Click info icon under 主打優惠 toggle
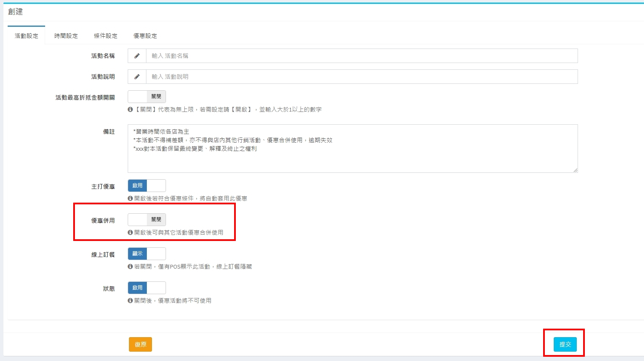This screenshot has width=644, height=361. (x=130, y=198)
